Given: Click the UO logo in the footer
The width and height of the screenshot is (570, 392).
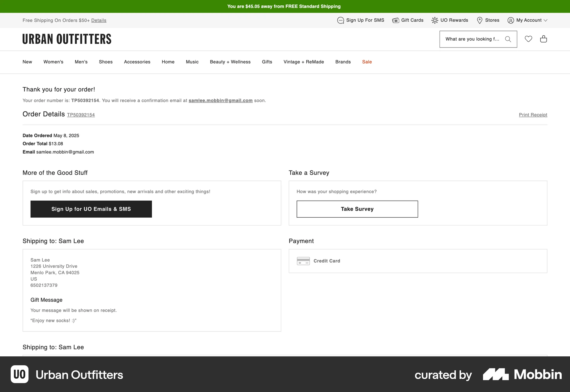Looking at the screenshot, I should click(x=20, y=374).
